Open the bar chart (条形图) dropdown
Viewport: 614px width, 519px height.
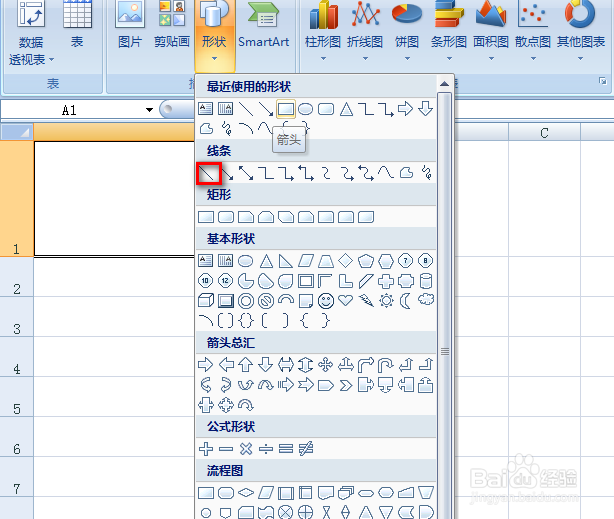(x=449, y=33)
